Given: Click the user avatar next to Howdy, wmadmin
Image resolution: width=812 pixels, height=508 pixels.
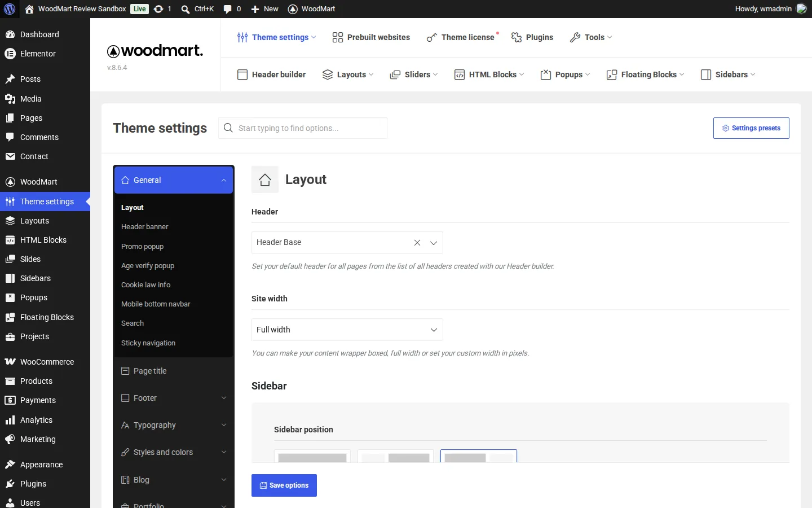Looking at the screenshot, I should click(801, 9).
